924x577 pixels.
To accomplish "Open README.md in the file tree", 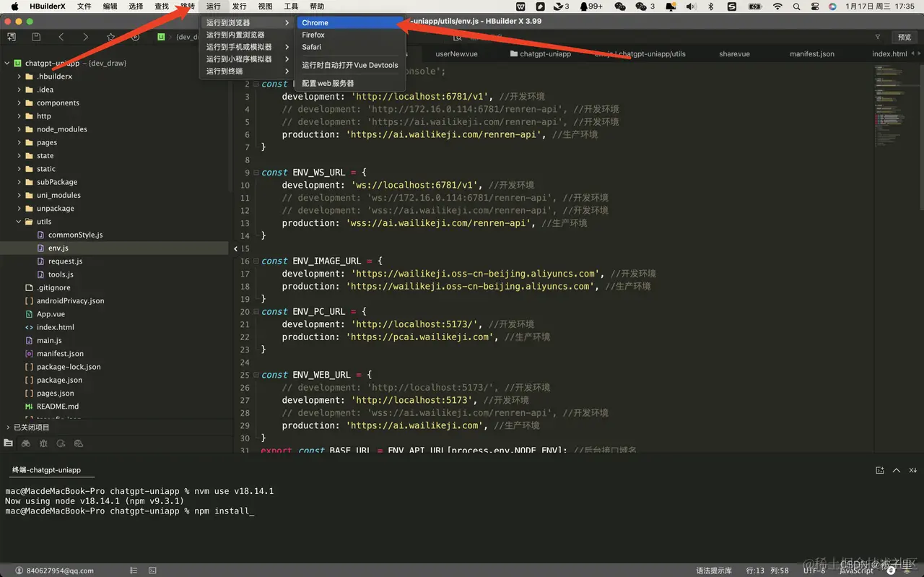I will pos(58,407).
